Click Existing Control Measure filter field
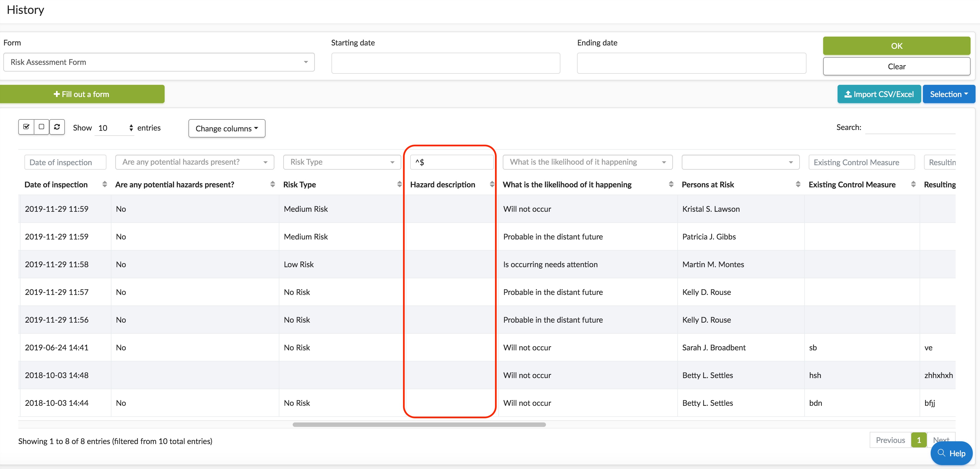Screen dimensions: 980x469 861,162
